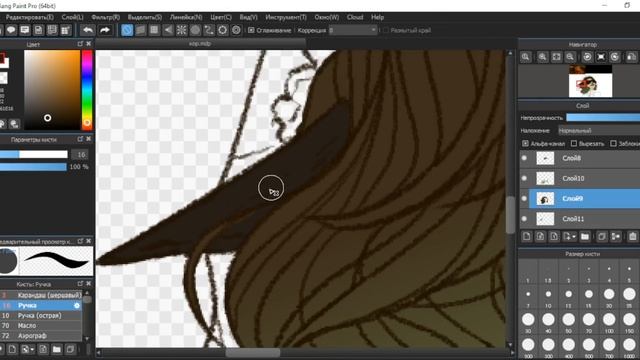Select the Аэрограф brush
The height and width of the screenshot is (360, 640).
tap(41, 336)
